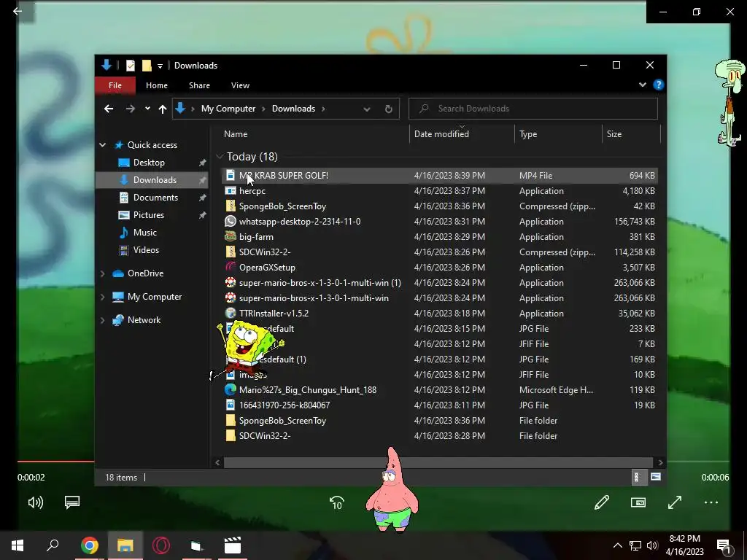This screenshot has width=747, height=560.
Task: Play video in mini view
Action: pyautogui.click(x=638, y=502)
